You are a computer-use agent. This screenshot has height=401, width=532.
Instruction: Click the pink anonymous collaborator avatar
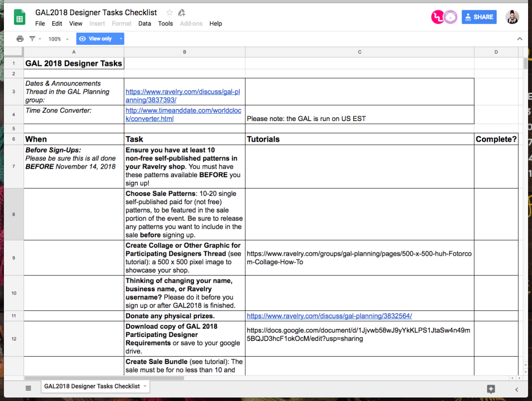437,17
